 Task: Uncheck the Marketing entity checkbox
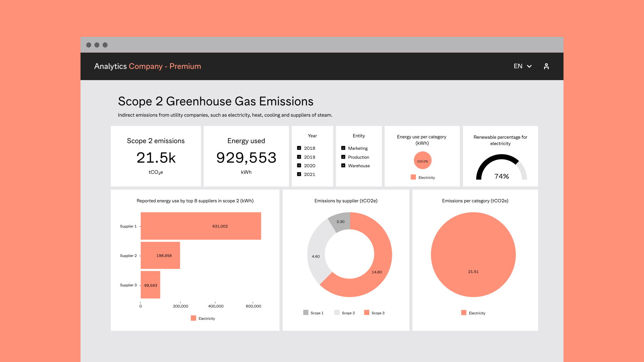[343, 148]
